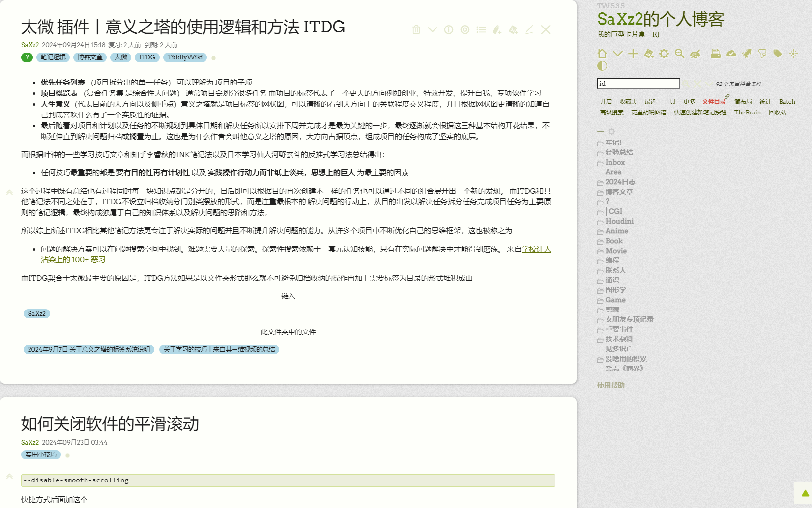This screenshot has height=508, width=812.
Task: Switch to the 更多 sidebar tab
Action: [x=689, y=102]
